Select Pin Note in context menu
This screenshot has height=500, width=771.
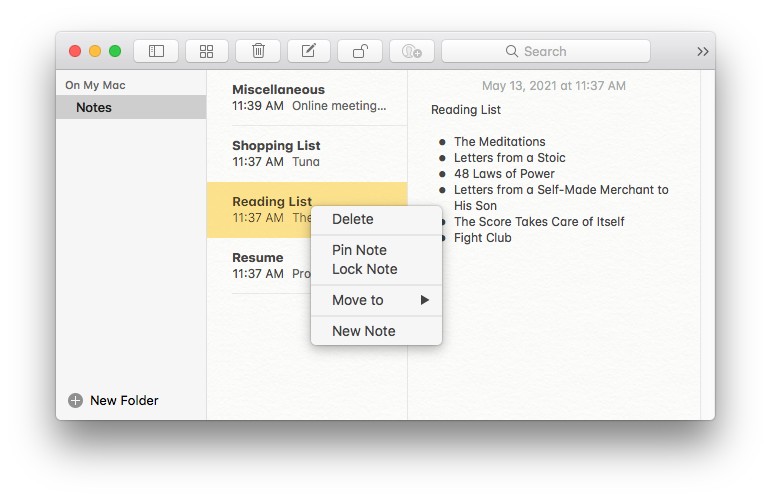pos(359,250)
